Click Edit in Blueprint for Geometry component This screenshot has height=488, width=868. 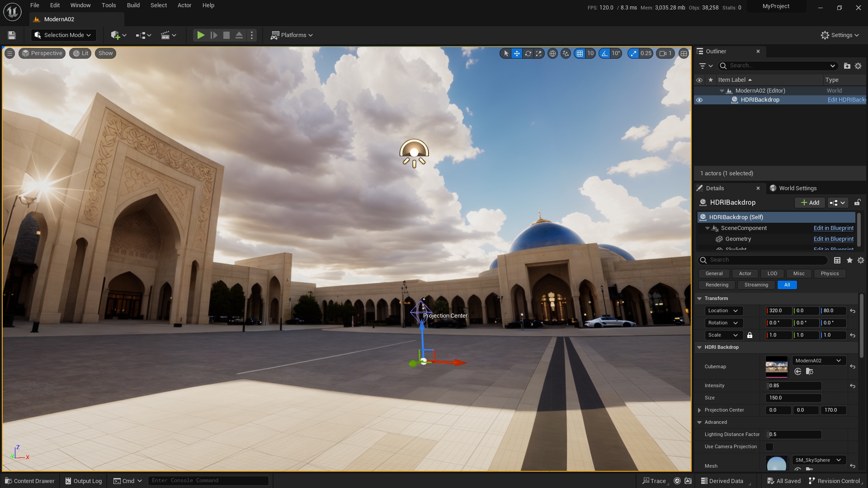tap(833, 239)
